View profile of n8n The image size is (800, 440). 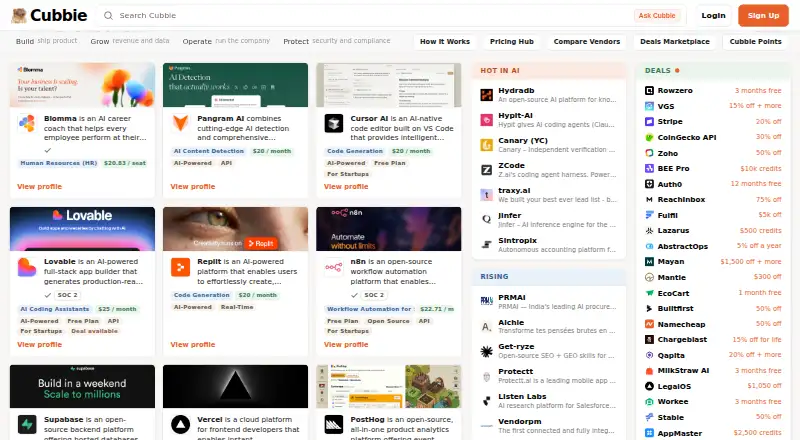(346, 345)
